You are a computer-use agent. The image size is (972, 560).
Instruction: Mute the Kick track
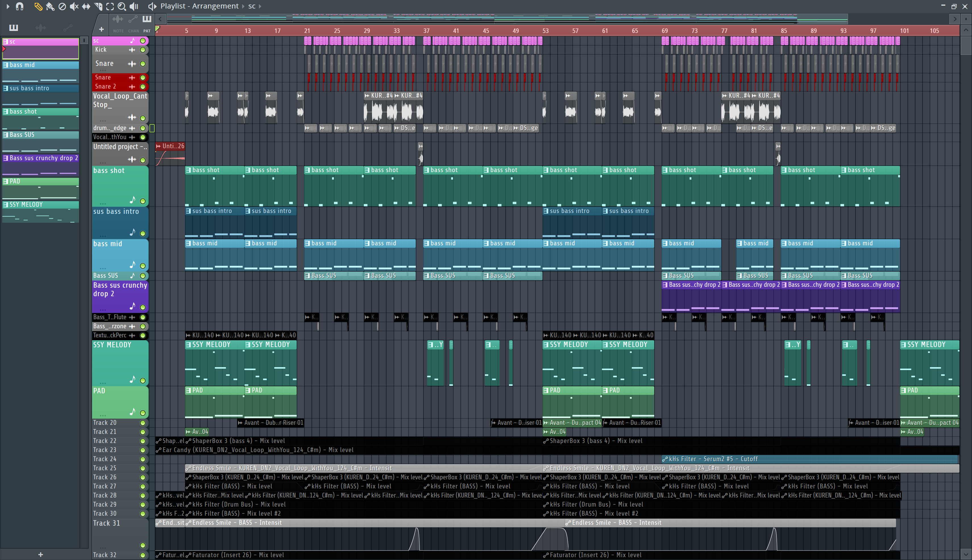coord(143,50)
